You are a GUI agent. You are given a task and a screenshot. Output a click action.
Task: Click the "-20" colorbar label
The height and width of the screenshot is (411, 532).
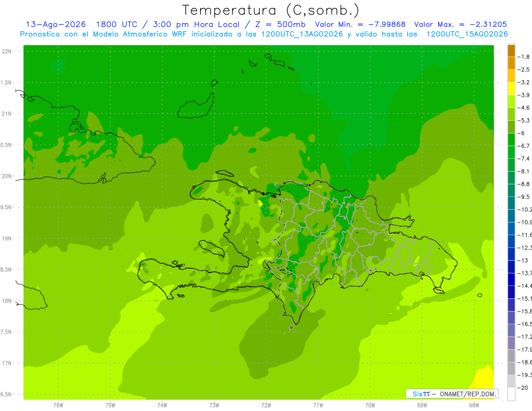[x=523, y=388]
